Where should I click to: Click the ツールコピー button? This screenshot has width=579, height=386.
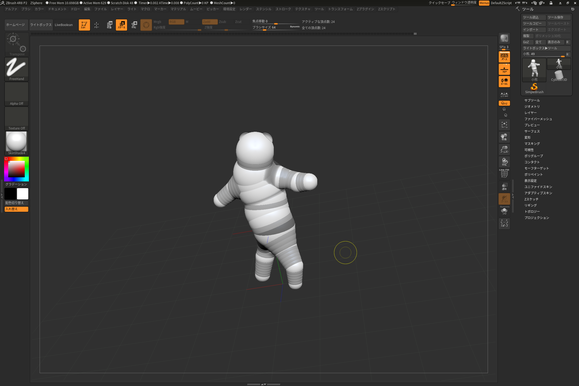(x=534, y=23)
